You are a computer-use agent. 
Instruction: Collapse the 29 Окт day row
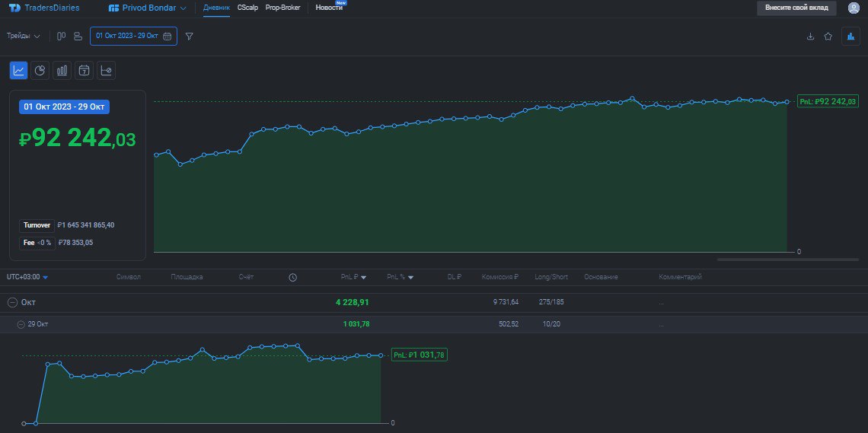[21, 325]
